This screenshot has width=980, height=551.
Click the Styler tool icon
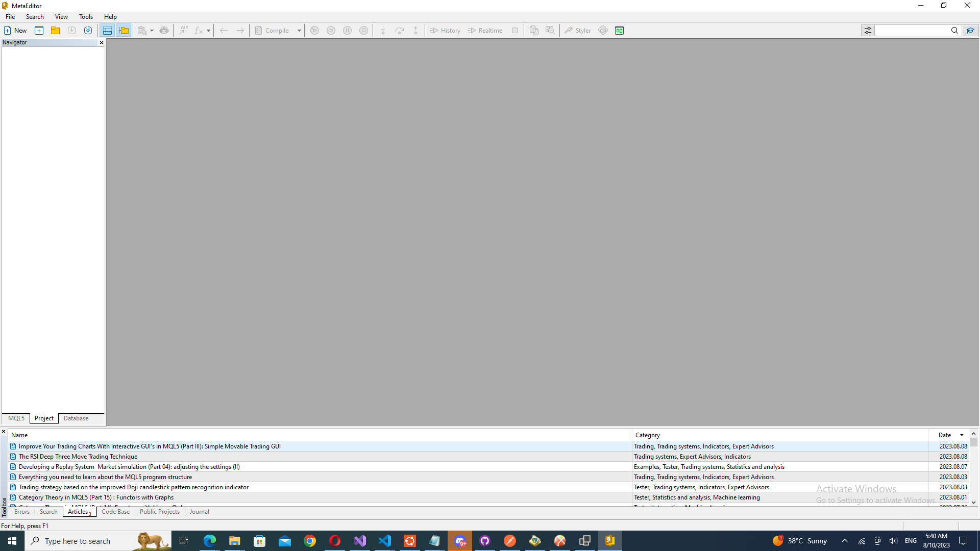click(x=577, y=31)
